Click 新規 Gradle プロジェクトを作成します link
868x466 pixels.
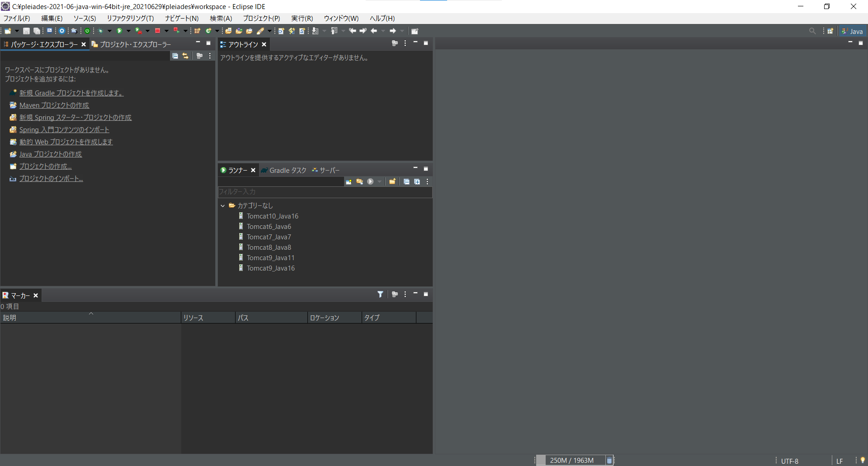[71, 93]
